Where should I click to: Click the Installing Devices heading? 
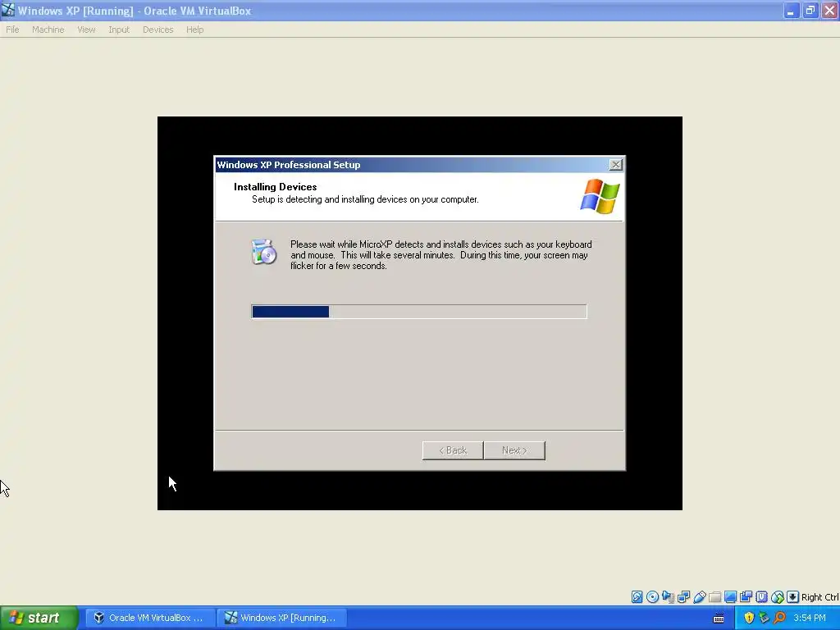pos(276,187)
